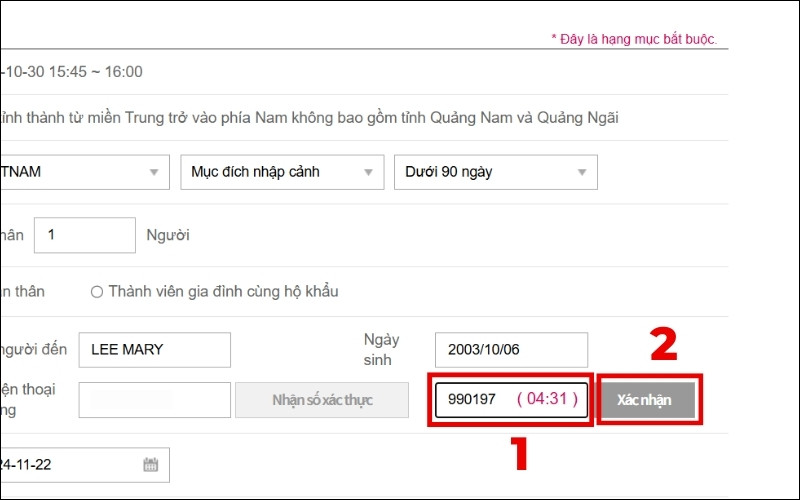Focus the verification code field showing 990197

coord(511,400)
